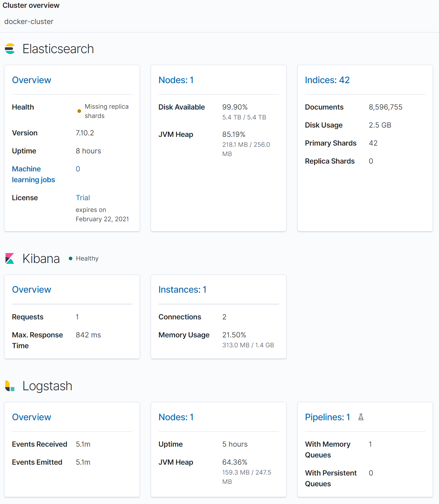Click the Health label
Screen dimensions: 439x504
[23, 107]
